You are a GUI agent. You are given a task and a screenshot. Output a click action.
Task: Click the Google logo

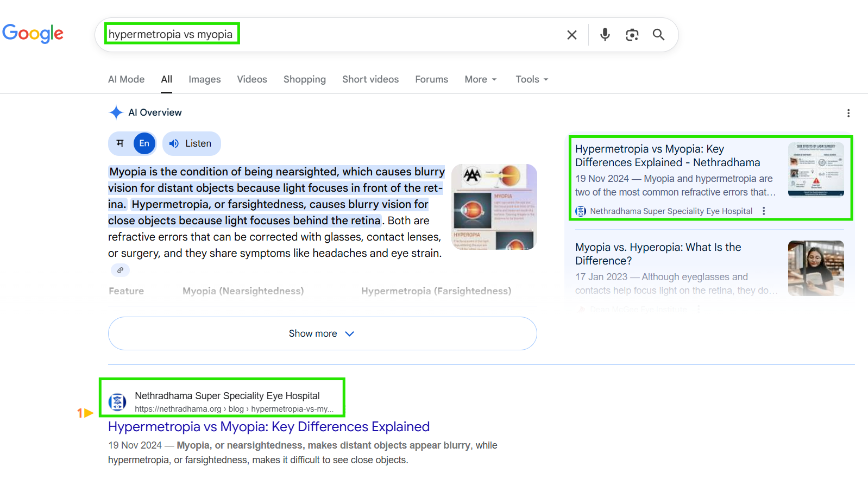point(33,34)
